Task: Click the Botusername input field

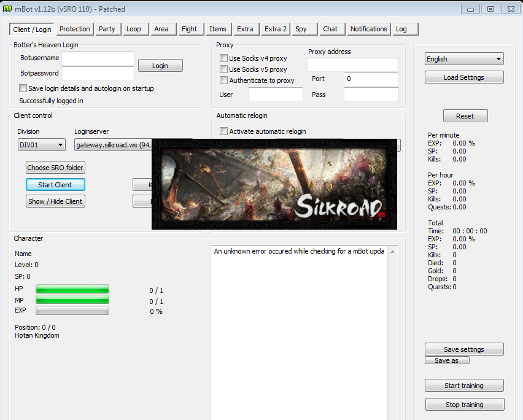Action: point(98,58)
